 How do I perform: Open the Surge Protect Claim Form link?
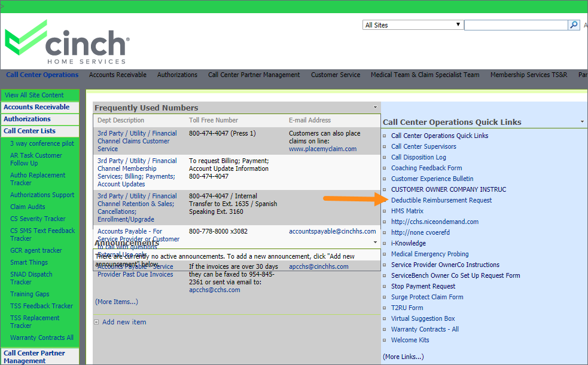(x=427, y=297)
